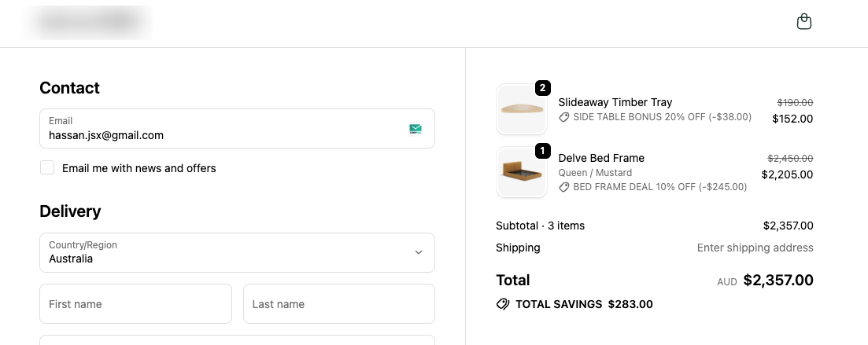
Task: Focus the Last name field
Action: click(338, 304)
